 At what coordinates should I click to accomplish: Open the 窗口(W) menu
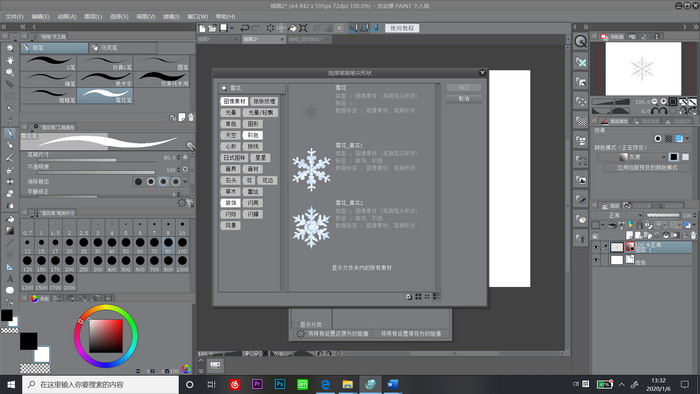197,17
